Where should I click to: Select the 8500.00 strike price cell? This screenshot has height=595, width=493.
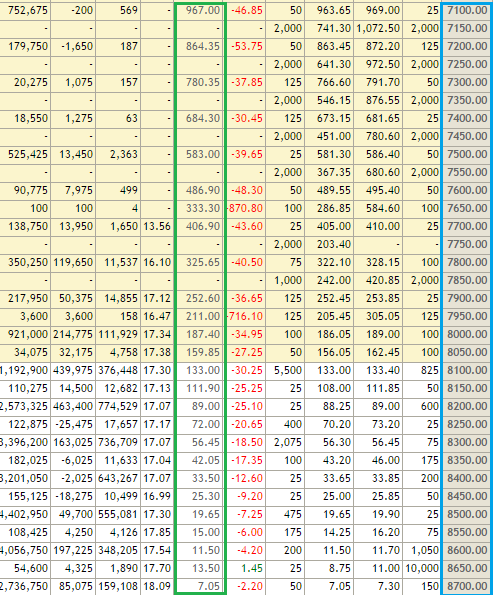[467, 515]
